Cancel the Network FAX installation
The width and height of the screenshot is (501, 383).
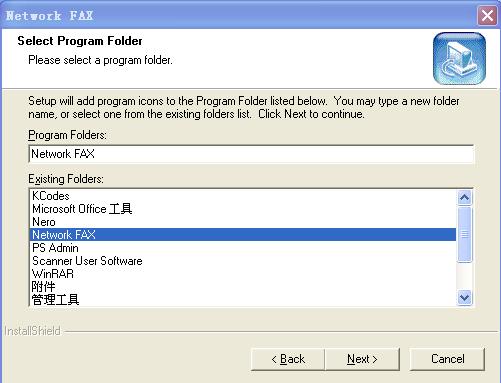point(447,359)
